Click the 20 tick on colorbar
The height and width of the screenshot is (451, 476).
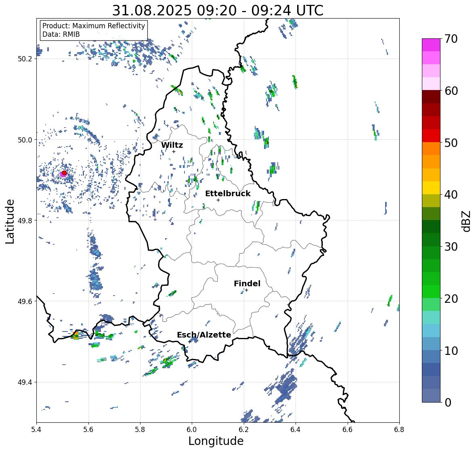(451, 298)
